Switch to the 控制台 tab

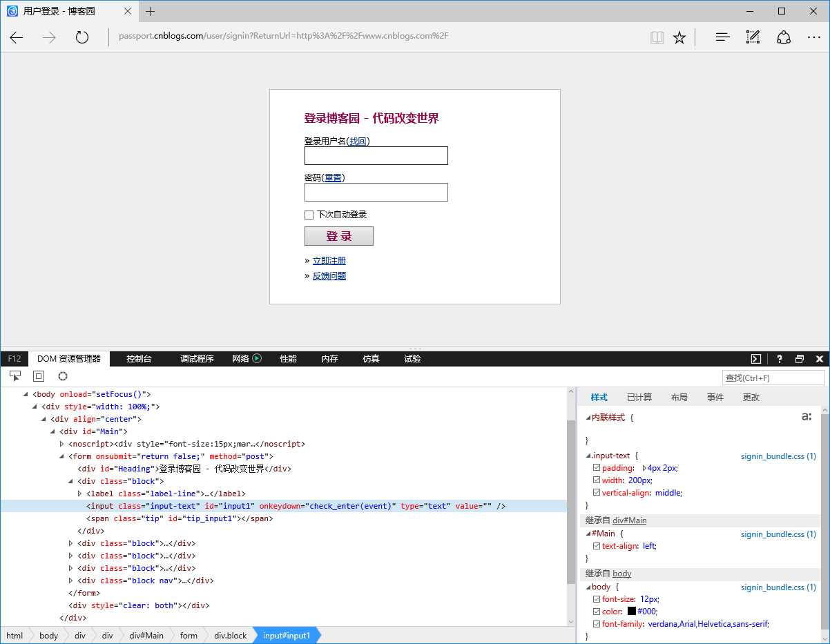tap(139, 359)
